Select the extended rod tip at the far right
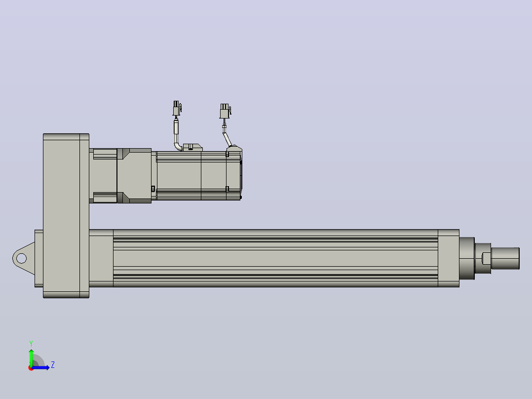Screen dimensions: 532x399 coord(505,258)
